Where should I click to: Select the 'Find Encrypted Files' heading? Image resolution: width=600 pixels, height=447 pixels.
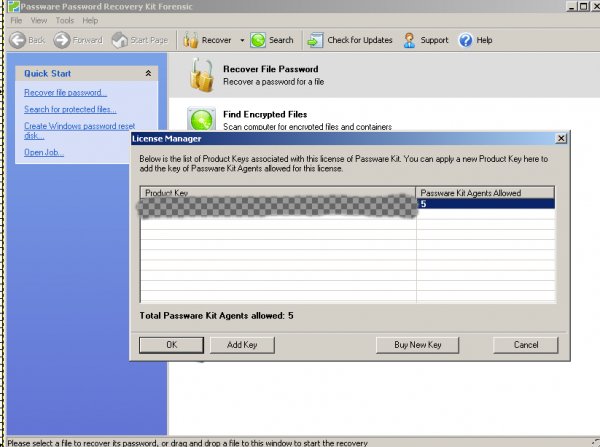tap(265, 114)
